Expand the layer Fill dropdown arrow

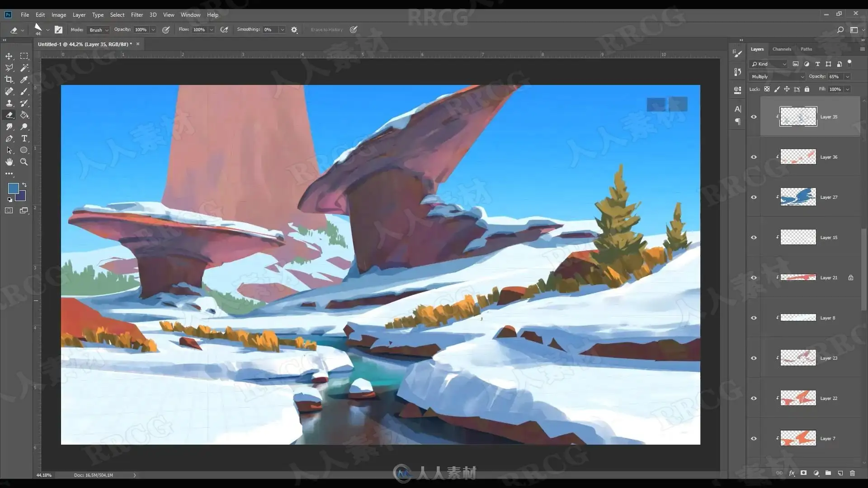point(848,89)
